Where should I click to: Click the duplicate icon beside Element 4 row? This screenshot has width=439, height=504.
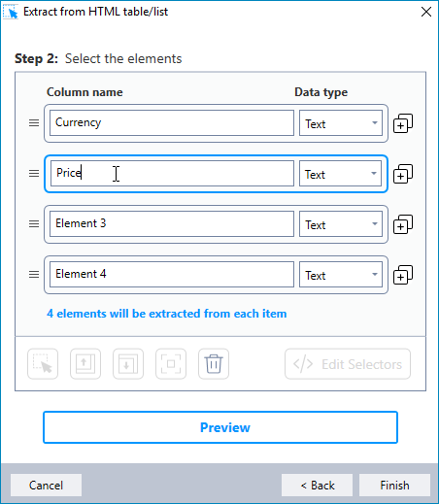tap(403, 275)
